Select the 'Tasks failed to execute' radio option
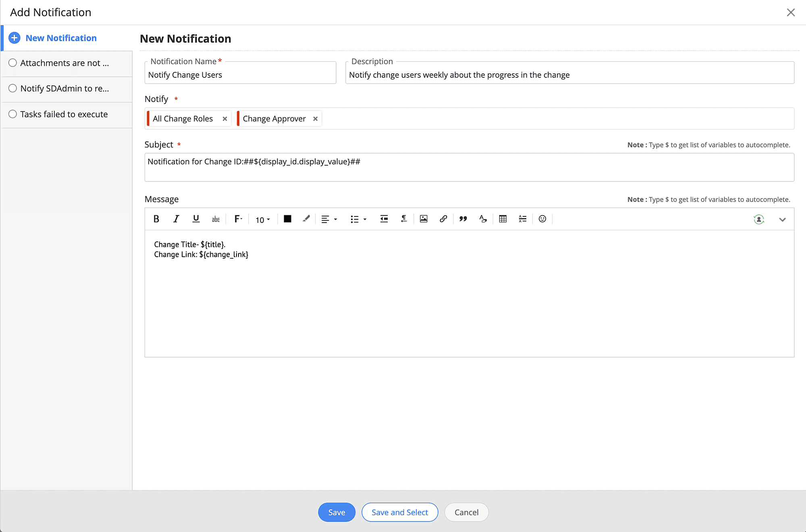806x532 pixels. 13,114
